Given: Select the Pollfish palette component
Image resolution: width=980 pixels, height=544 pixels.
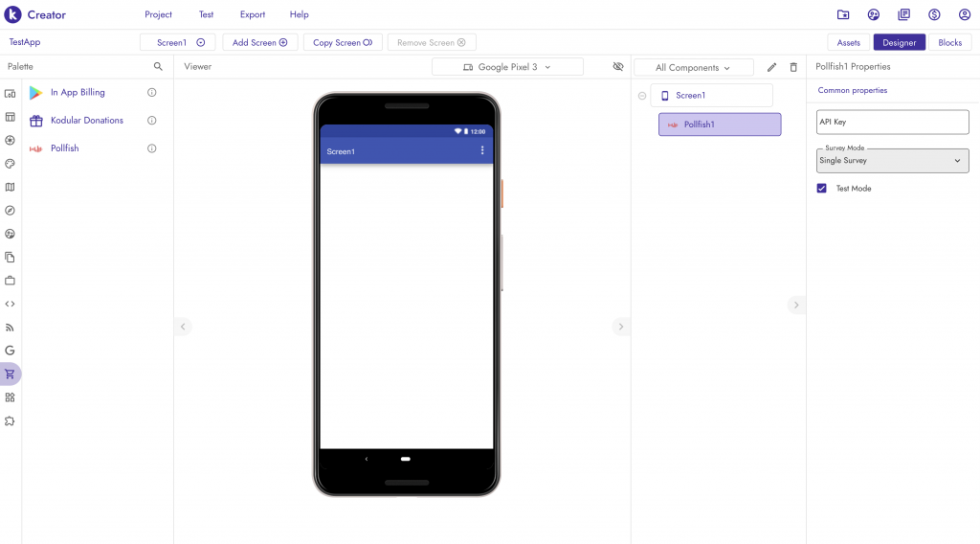Looking at the screenshot, I should [x=64, y=148].
